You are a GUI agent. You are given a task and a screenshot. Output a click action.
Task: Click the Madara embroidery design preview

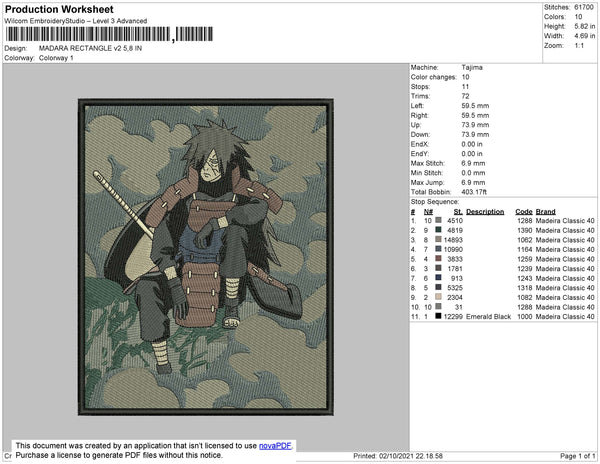206,257
